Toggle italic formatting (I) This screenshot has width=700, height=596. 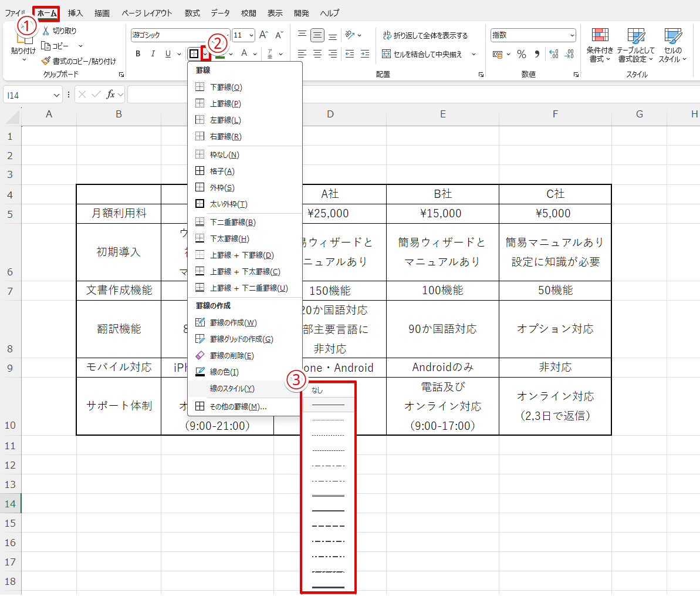pyautogui.click(x=153, y=53)
